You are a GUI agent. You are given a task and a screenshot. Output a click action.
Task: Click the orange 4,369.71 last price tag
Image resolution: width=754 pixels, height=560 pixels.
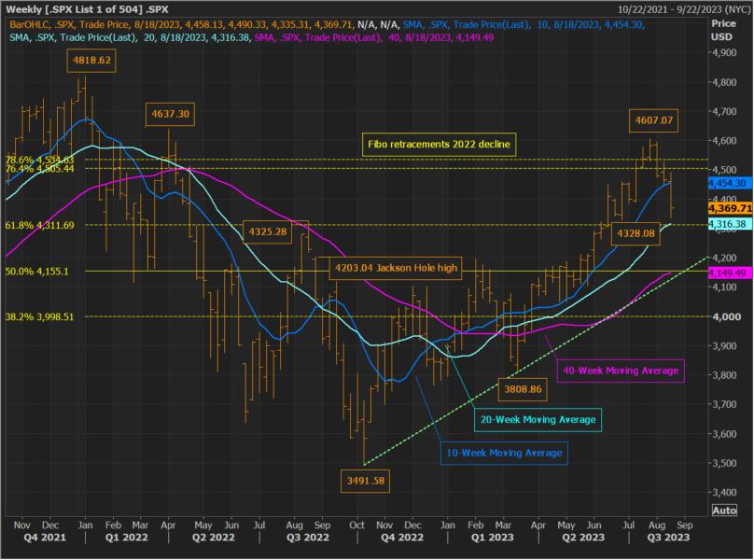coord(731,209)
